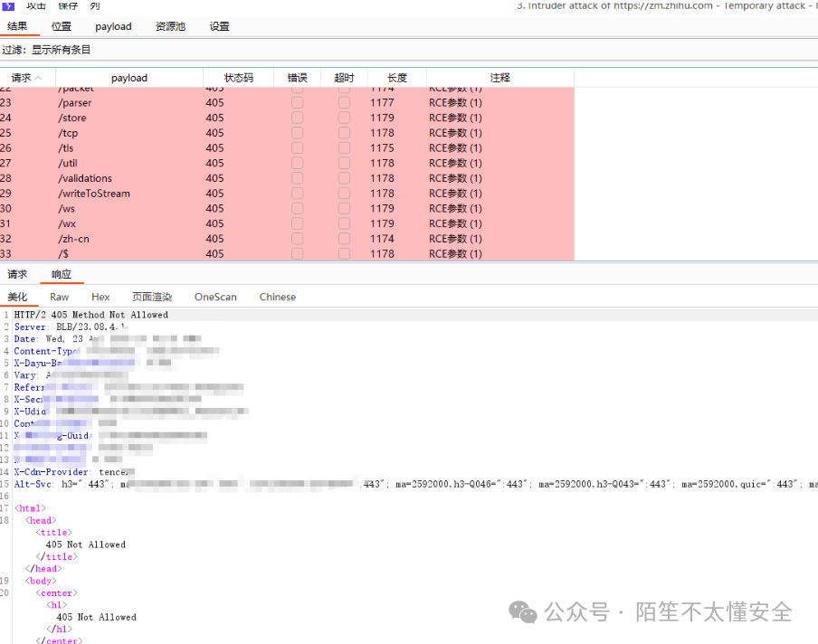Toggle the 错误 checkbox for /packet request
Image resolution: width=818 pixels, height=644 pixels.
coord(297,88)
